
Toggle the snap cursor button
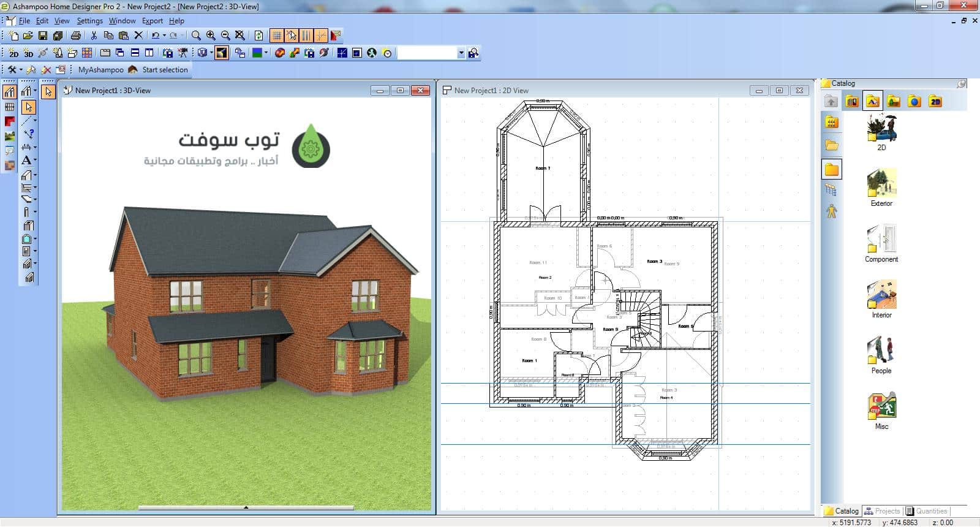tap(292, 36)
